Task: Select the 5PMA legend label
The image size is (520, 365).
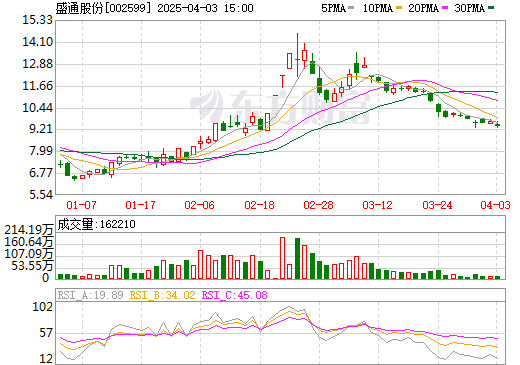Action: click(333, 8)
